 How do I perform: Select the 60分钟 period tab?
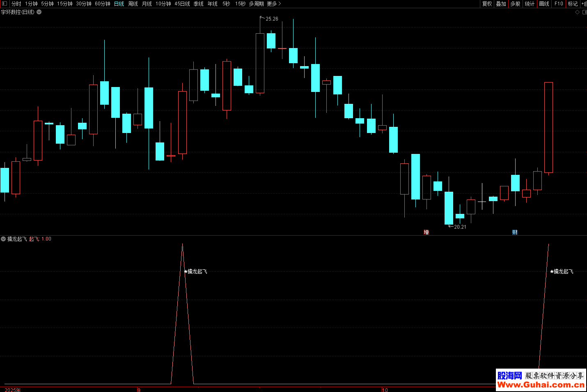click(102, 4)
